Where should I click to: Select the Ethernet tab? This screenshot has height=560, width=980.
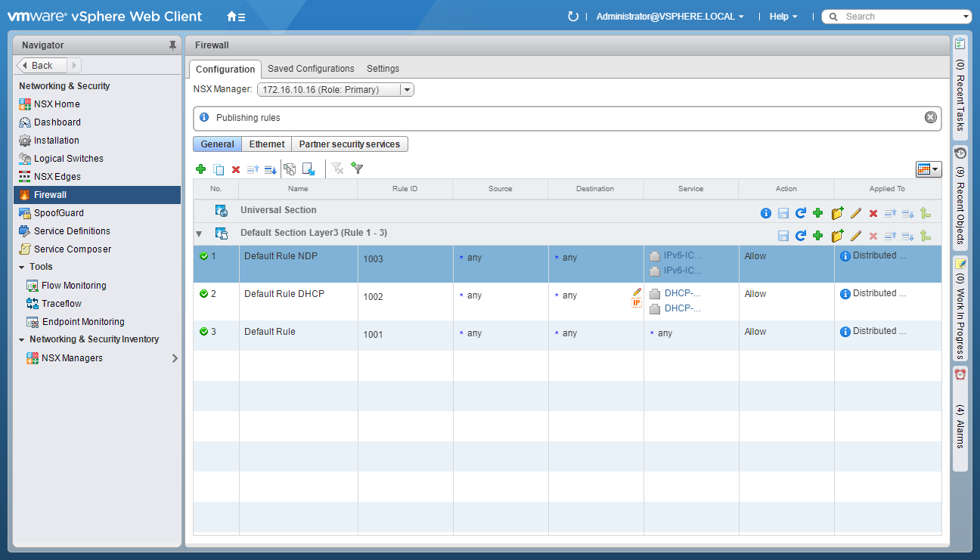pyautogui.click(x=267, y=144)
